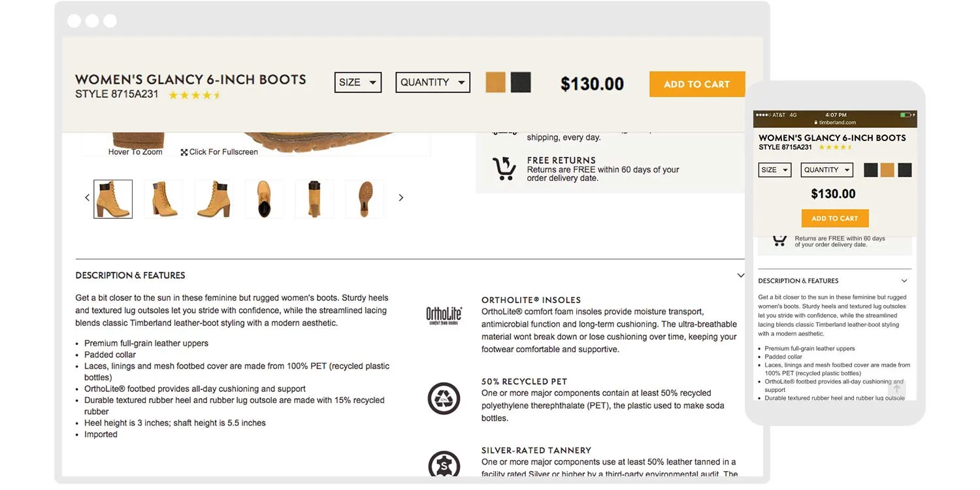Screen dimensions: 980x490
Task: Select the back view boot thumbnail
Action: 314,199
